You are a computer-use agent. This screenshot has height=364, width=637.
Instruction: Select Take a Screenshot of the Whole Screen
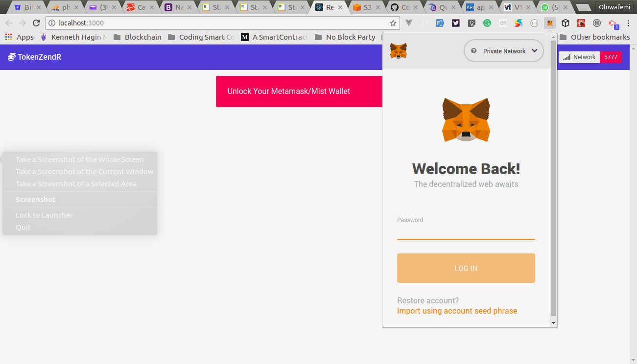[x=80, y=159]
